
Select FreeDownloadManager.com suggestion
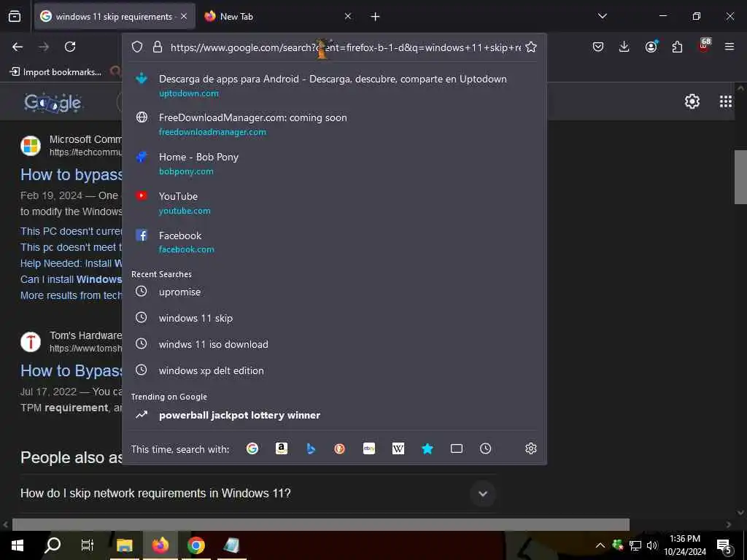coord(334,124)
